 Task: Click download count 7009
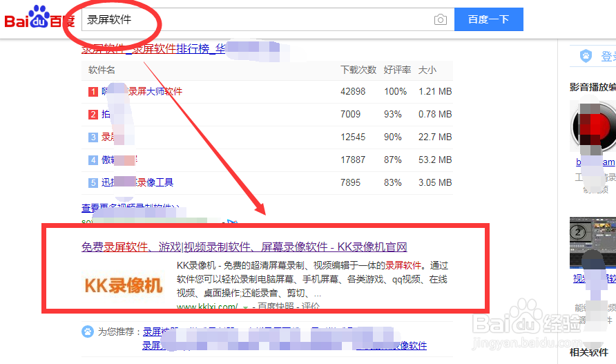point(350,115)
